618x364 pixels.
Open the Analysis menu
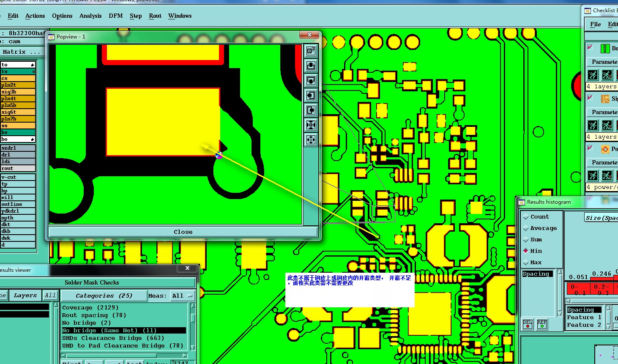[90, 16]
